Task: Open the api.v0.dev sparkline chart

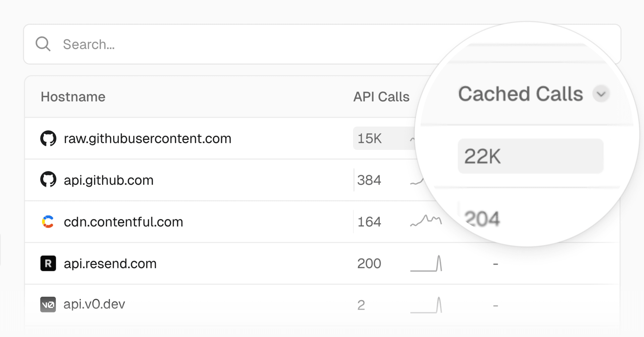Action: [426, 305]
